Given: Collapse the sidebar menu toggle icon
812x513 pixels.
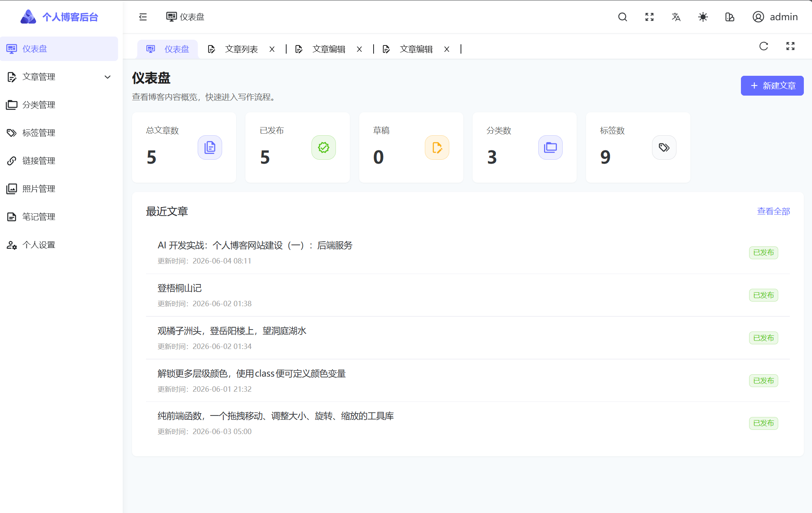Looking at the screenshot, I should (143, 17).
